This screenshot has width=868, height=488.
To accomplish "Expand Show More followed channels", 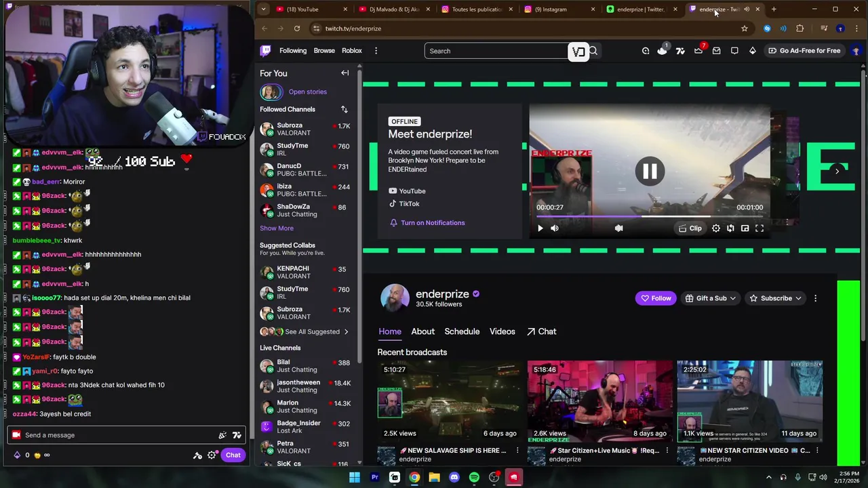I will 277,228.
